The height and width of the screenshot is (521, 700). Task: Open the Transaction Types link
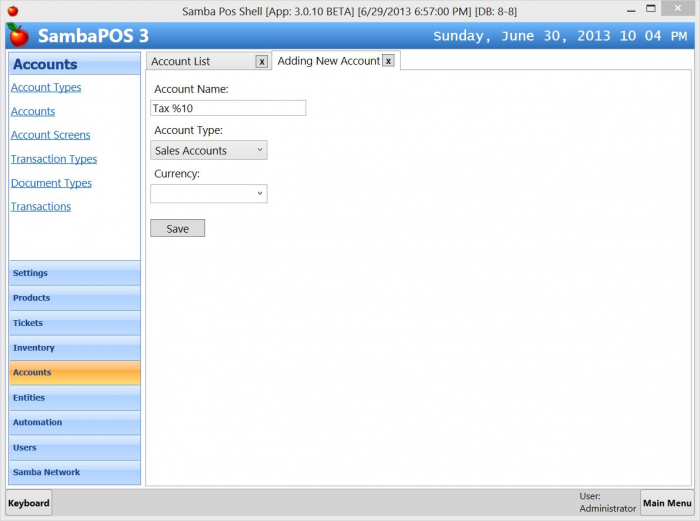54,159
